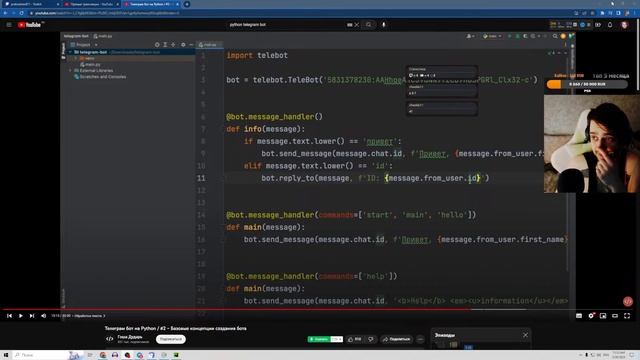Image resolution: width=640 pixels, height=360 pixels.
Task: Click Поделиться share button
Action: click(396, 339)
